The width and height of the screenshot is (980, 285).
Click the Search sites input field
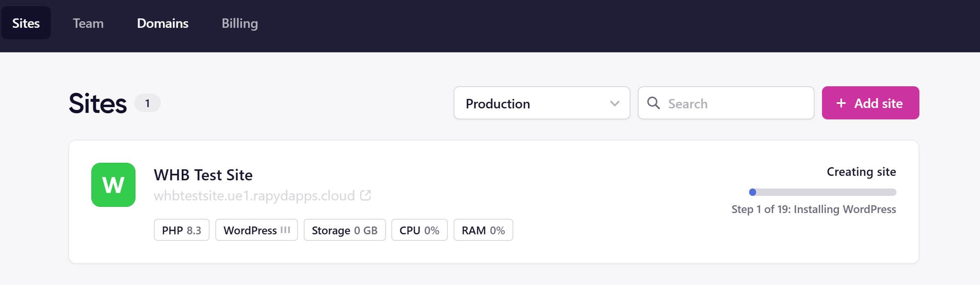point(726,103)
